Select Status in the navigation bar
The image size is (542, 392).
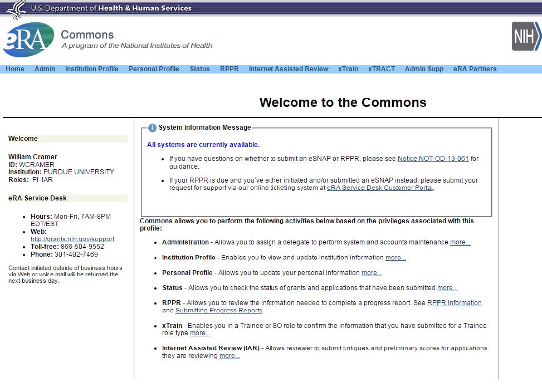coord(200,68)
